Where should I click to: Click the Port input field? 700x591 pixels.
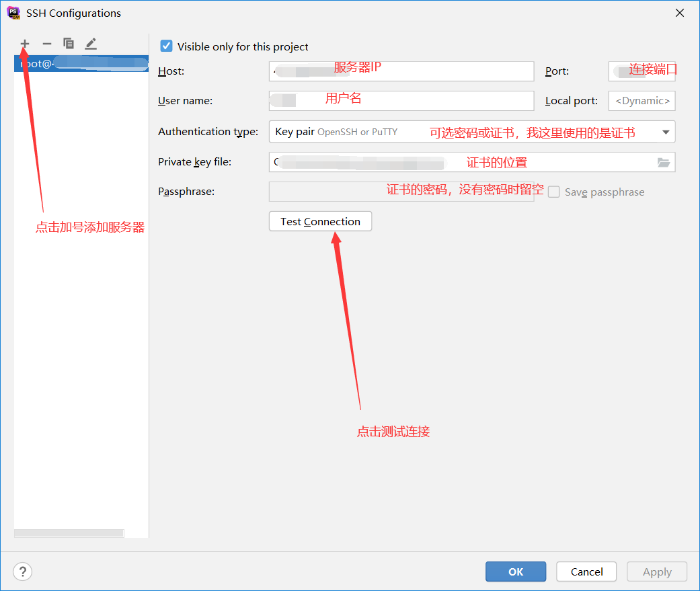point(641,71)
